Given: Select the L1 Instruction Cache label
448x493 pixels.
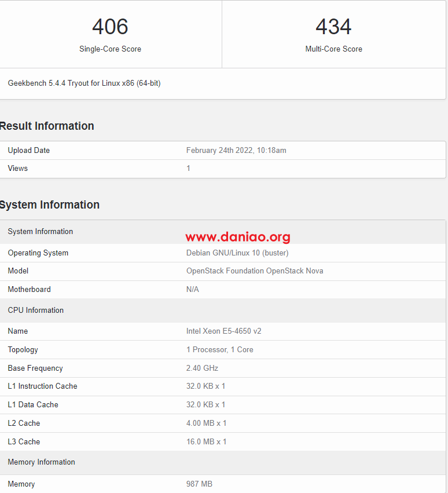Looking at the screenshot, I should pyautogui.click(x=42, y=386).
